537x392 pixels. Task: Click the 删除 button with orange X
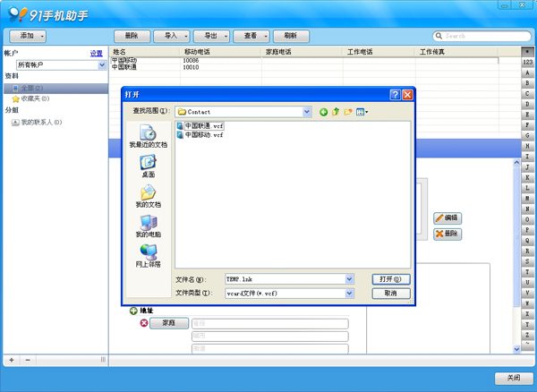447,234
